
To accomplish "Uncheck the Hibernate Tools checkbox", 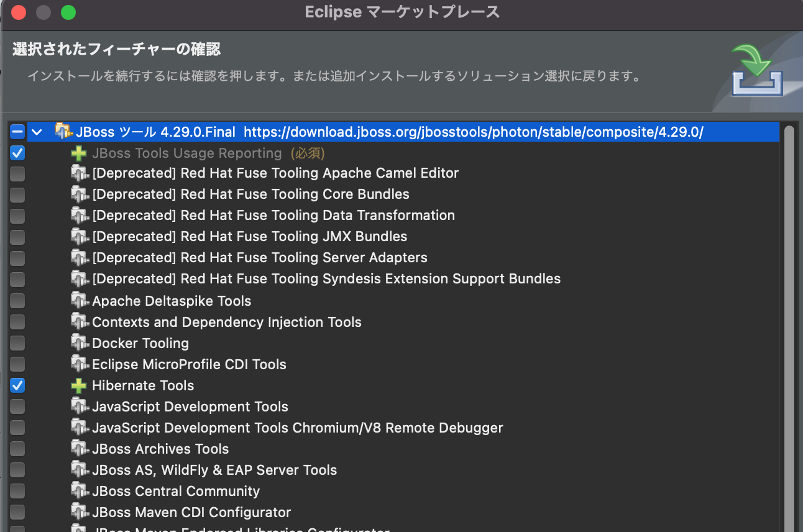I will coord(17,385).
